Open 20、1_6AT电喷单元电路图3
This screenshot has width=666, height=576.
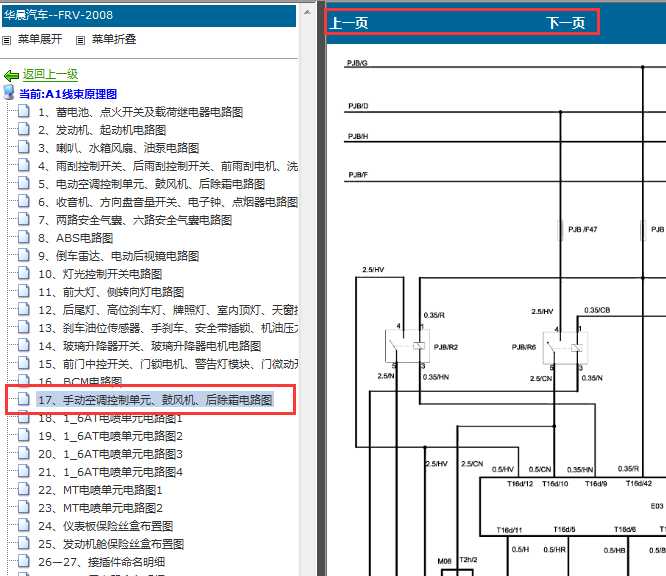coord(110,454)
